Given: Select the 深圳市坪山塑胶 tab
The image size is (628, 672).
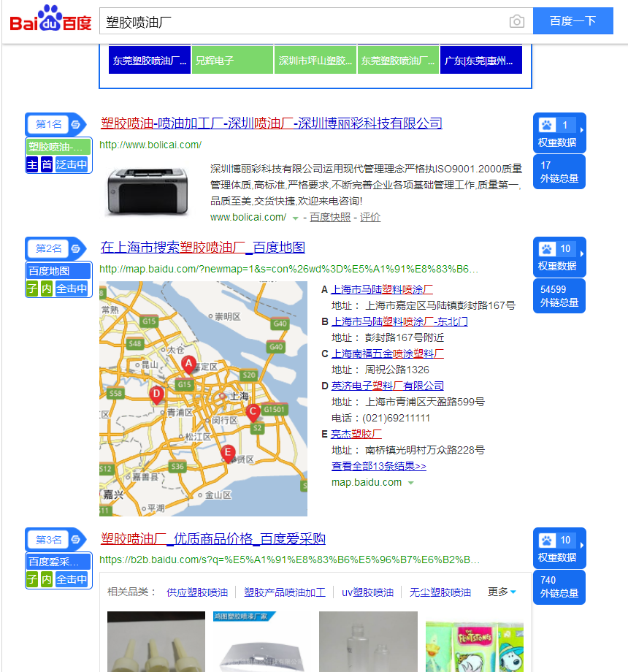Looking at the screenshot, I should tap(315, 60).
